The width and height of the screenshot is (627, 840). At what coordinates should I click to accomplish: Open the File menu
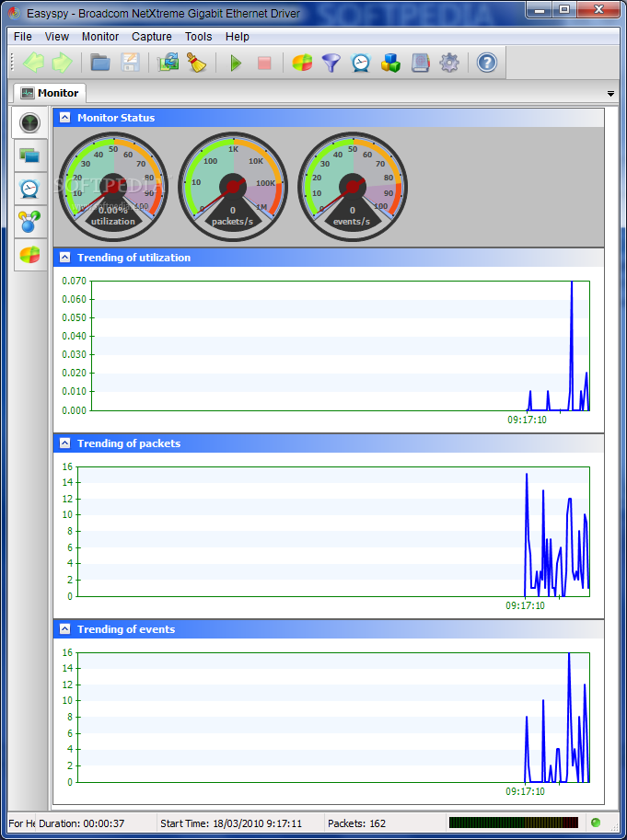tap(22, 37)
